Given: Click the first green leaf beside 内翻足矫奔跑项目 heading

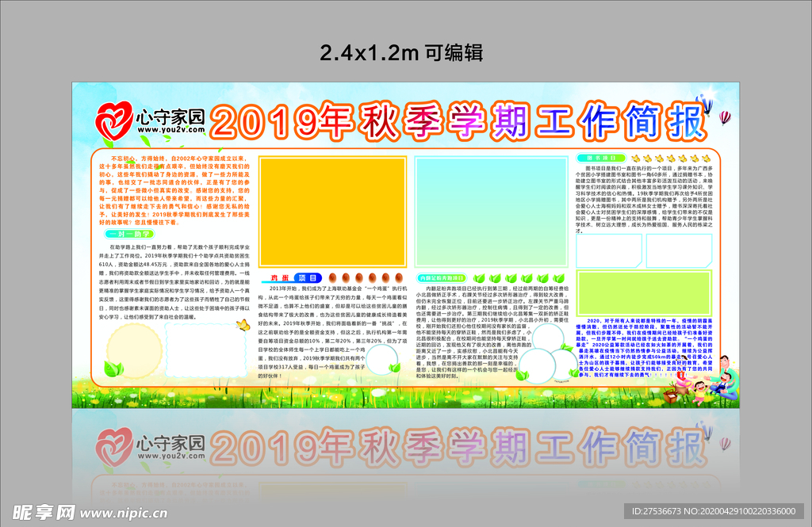Looking at the screenshot, I should pyautogui.click(x=480, y=278).
